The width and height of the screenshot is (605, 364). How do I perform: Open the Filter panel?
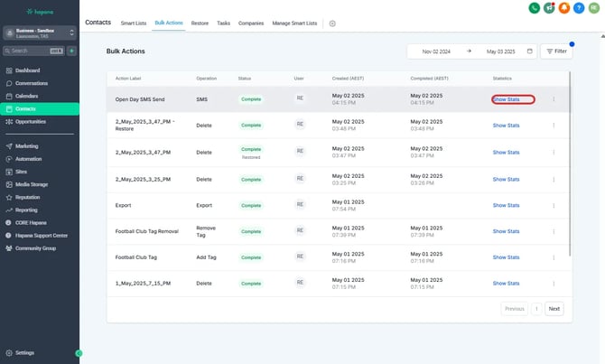tap(555, 51)
